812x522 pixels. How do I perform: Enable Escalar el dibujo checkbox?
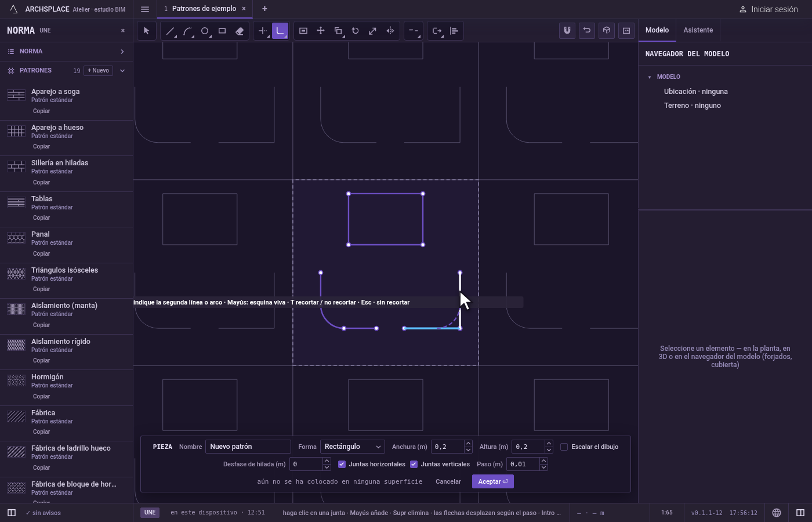click(x=564, y=447)
